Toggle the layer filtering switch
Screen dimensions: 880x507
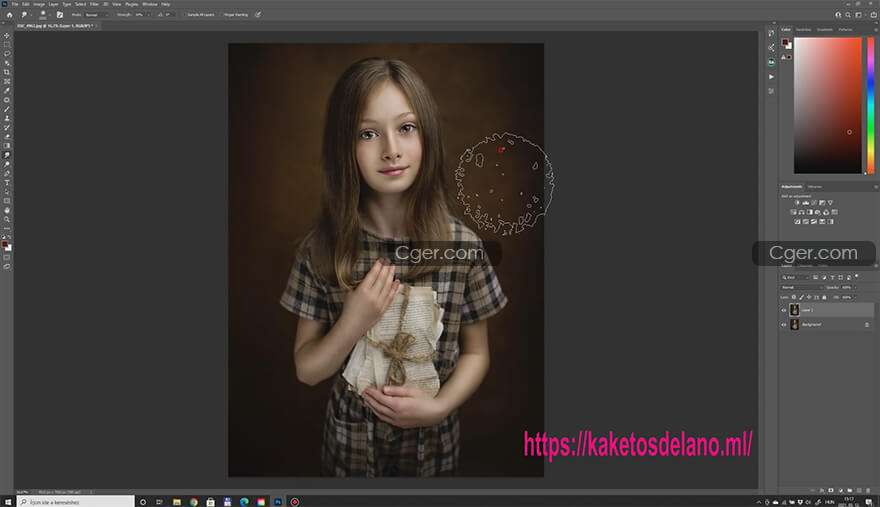pyautogui.click(x=856, y=276)
